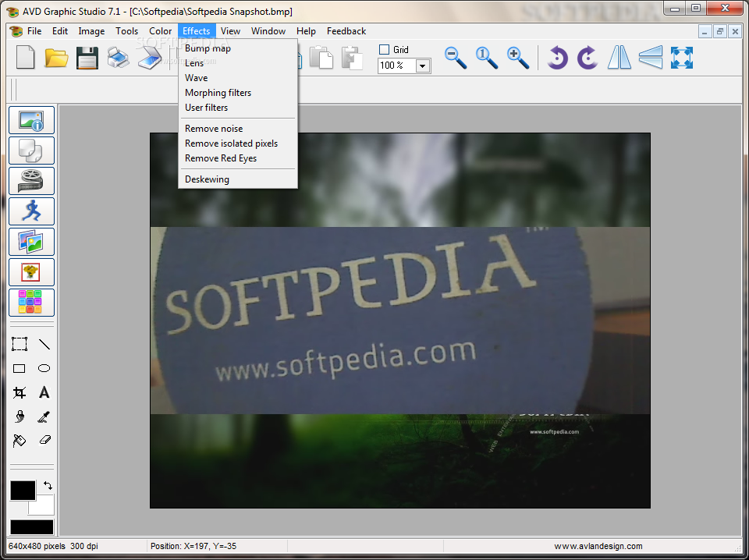Image resolution: width=749 pixels, height=560 pixels.
Task: Click the Copy pages icon
Action: pyautogui.click(x=321, y=58)
